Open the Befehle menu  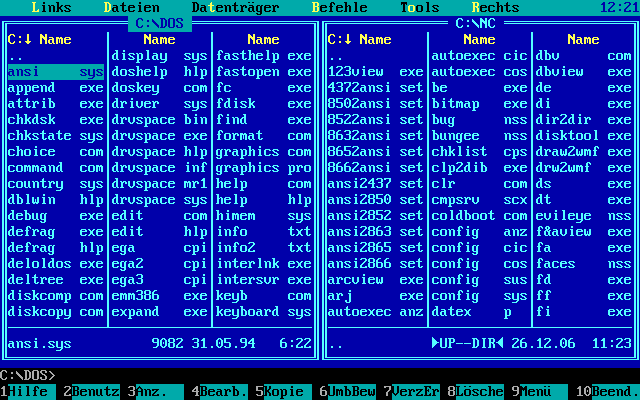pos(340,7)
